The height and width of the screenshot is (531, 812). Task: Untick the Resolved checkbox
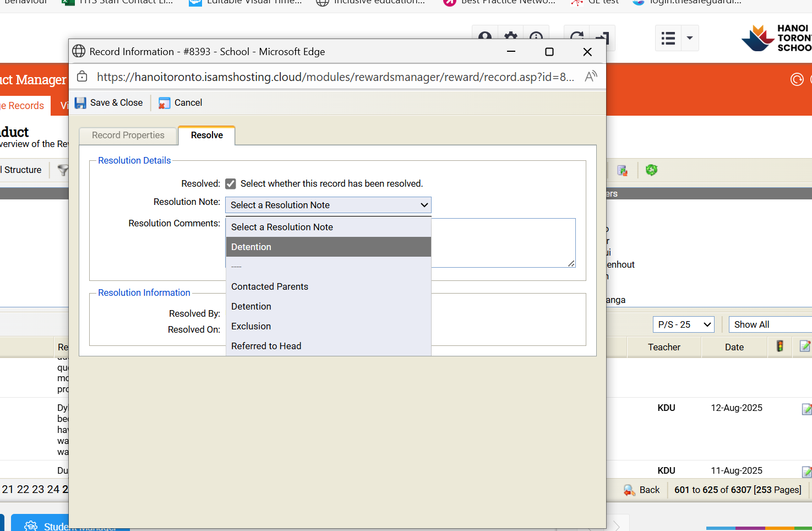[x=231, y=184]
